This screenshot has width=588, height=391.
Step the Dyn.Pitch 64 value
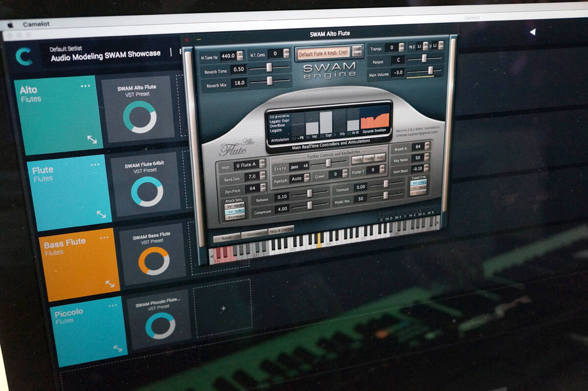click(x=263, y=188)
